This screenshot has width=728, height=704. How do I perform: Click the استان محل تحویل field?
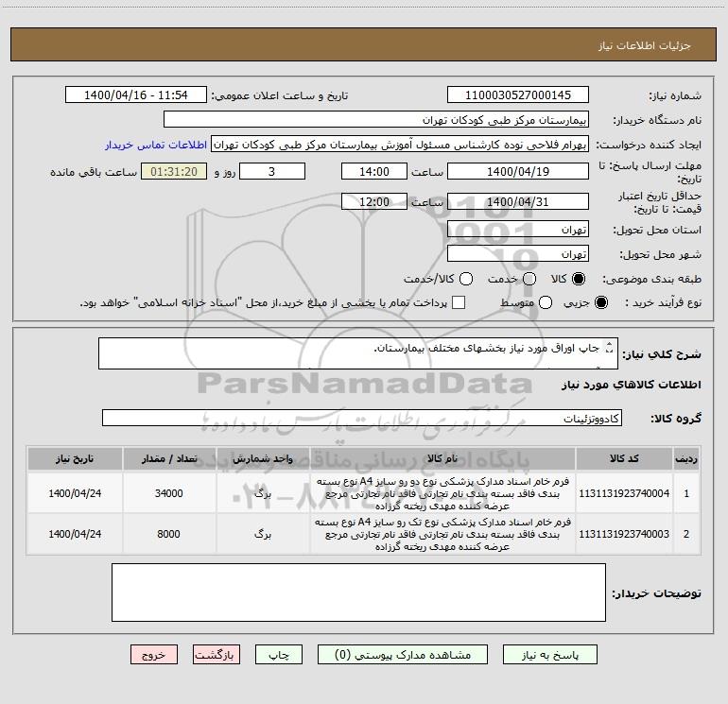(x=518, y=230)
